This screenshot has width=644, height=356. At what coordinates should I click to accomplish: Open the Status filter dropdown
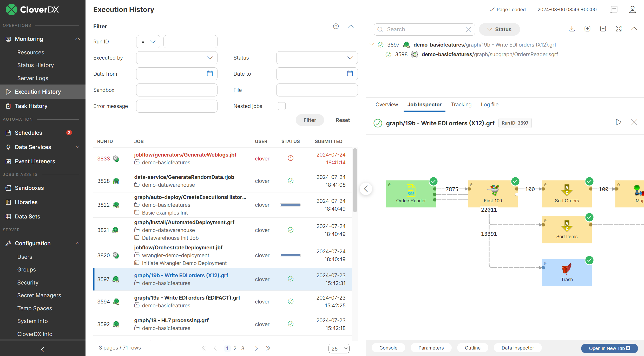point(317,58)
